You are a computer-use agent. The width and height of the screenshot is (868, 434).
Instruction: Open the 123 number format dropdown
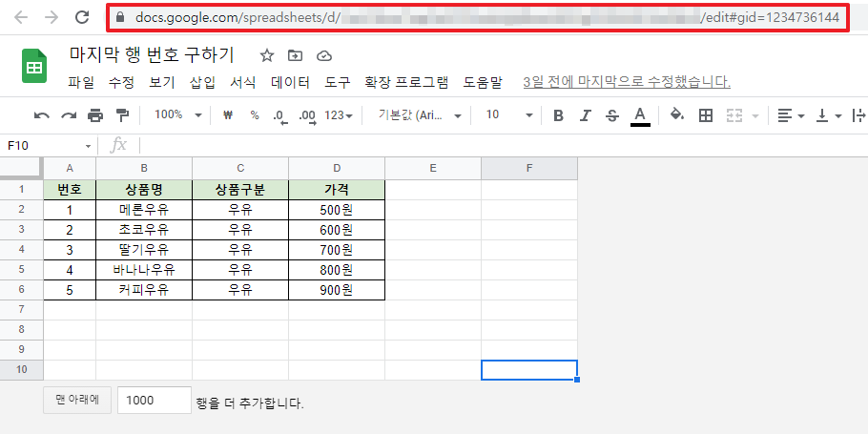[x=339, y=115]
